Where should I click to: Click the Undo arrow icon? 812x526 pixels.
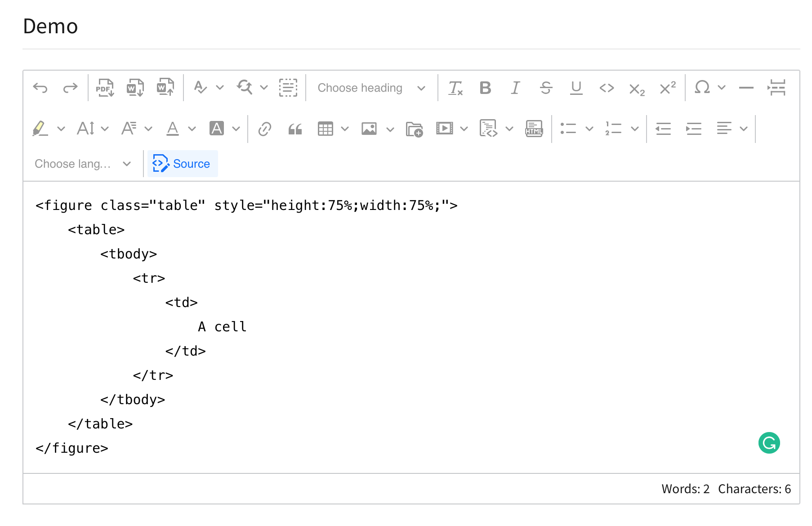(x=40, y=88)
